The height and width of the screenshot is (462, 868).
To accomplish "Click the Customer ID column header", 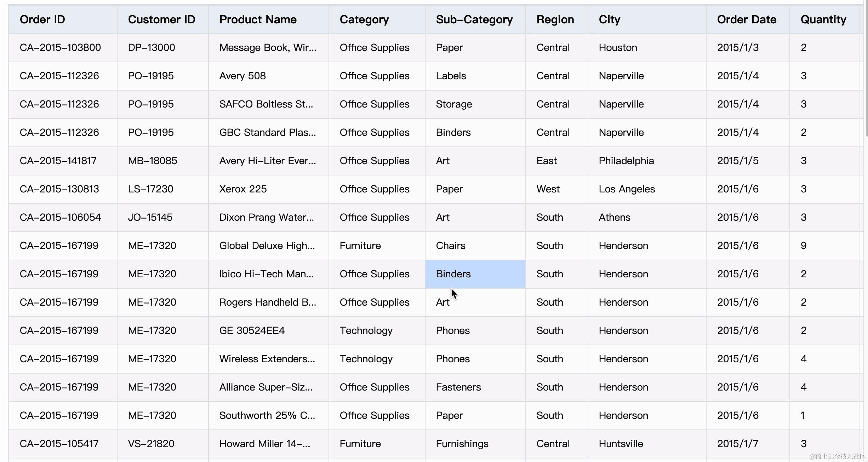I will click(x=161, y=19).
